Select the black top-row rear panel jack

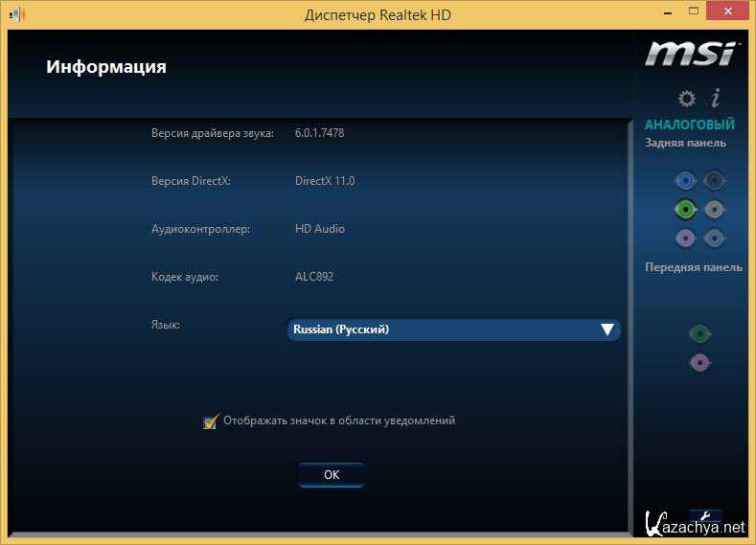(x=713, y=180)
